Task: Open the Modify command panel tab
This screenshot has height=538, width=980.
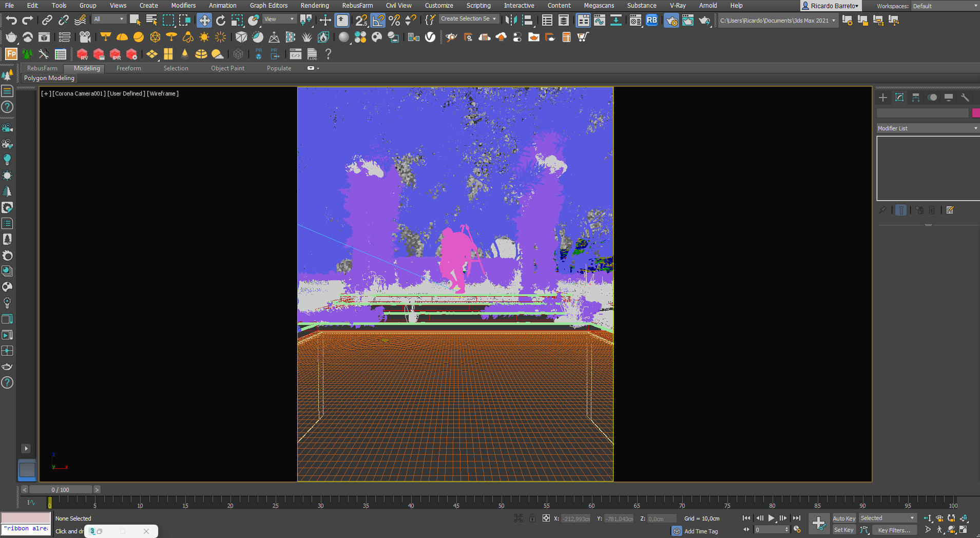Action: [899, 98]
